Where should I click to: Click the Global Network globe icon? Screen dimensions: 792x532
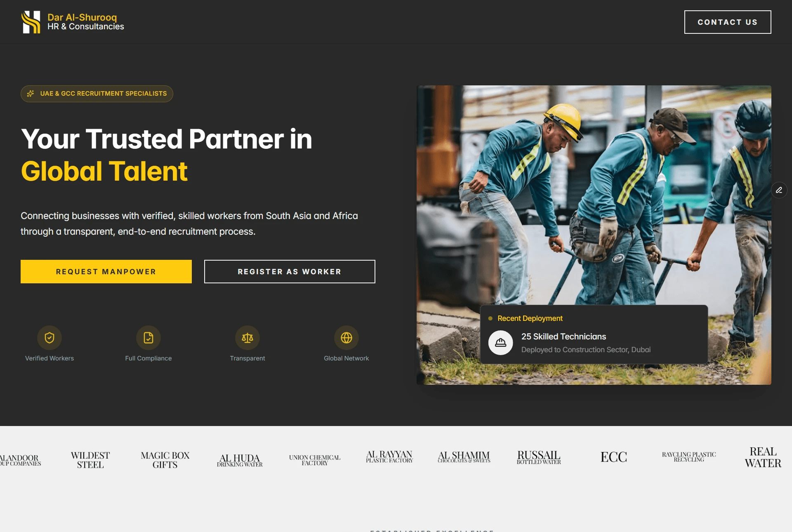point(346,338)
